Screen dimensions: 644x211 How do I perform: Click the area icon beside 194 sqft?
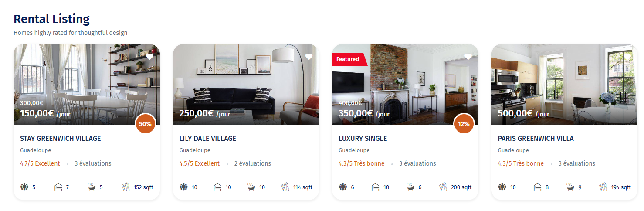coord(603,187)
